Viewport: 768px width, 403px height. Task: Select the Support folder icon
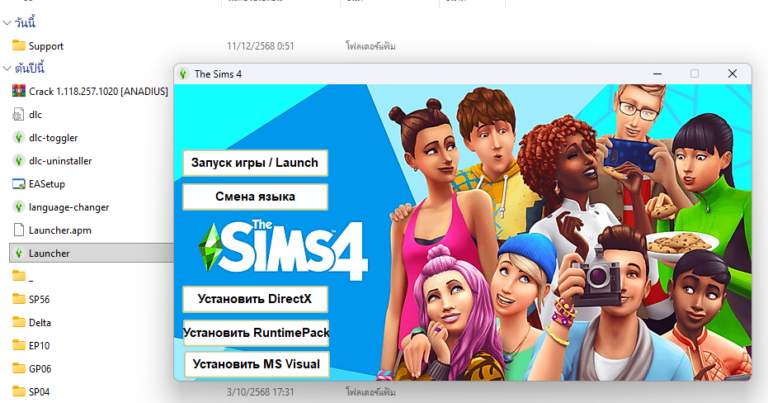pos(19,46)
